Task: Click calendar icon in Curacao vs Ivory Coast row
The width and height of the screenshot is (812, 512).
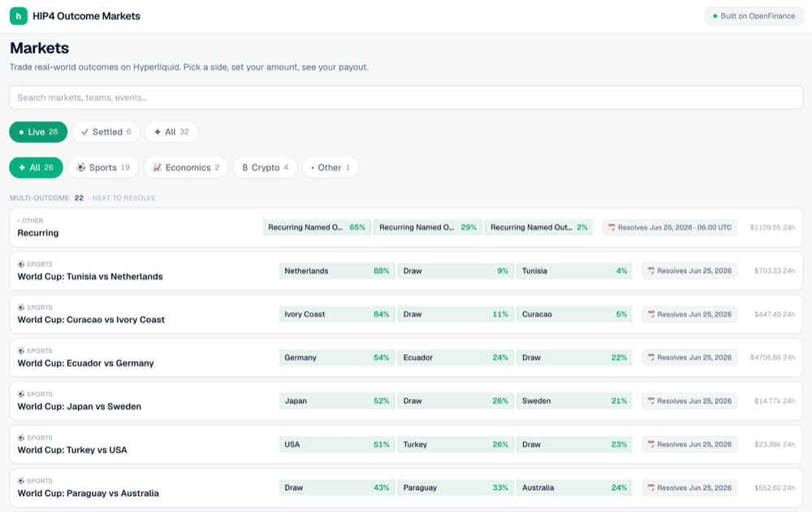Action: click(x=651, y=314)
